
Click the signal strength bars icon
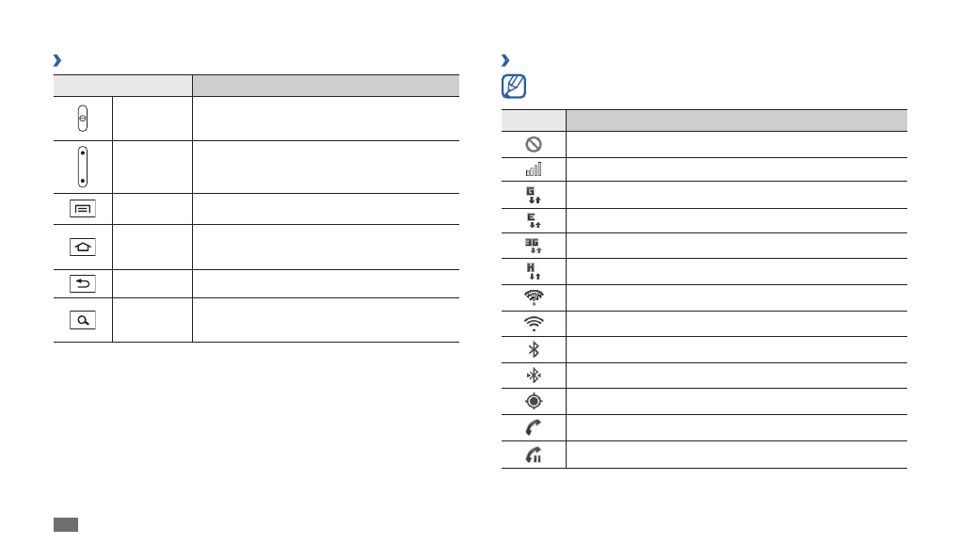[x=534, y=169]
